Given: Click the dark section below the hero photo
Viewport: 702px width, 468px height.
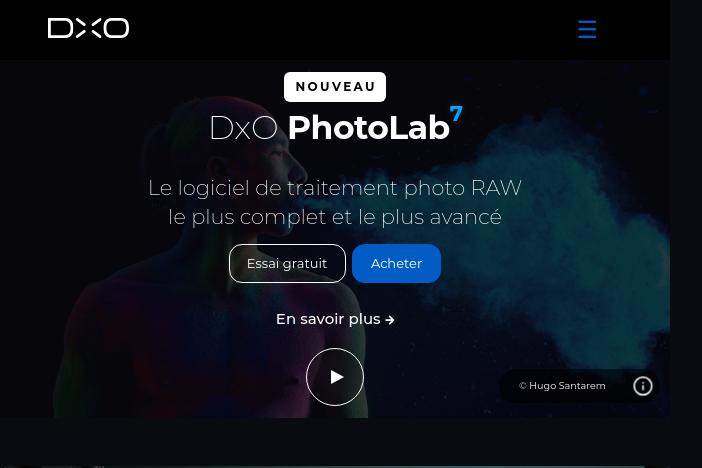Looking at the screenshot, I should point(335,441).
